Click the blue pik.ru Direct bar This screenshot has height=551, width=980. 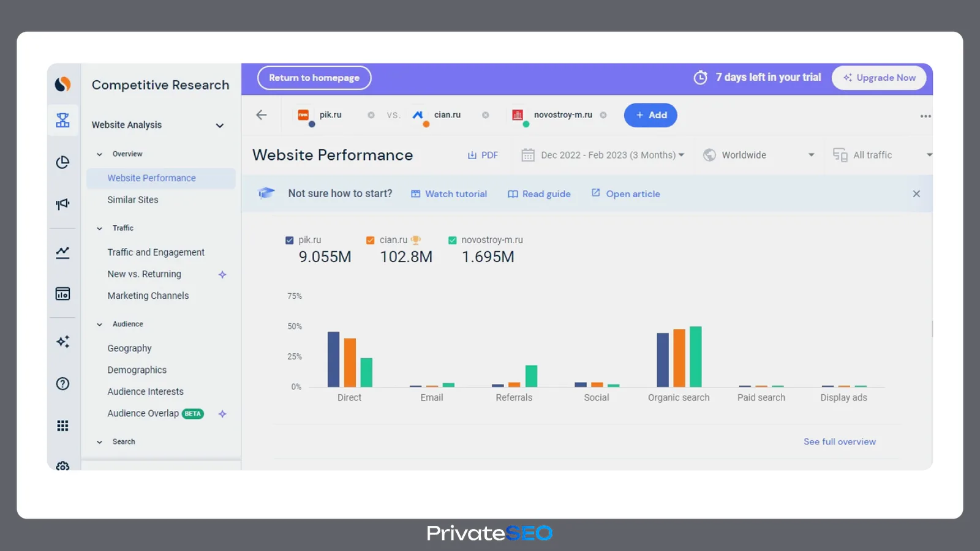pyautogui.click(x=333, y=359)
